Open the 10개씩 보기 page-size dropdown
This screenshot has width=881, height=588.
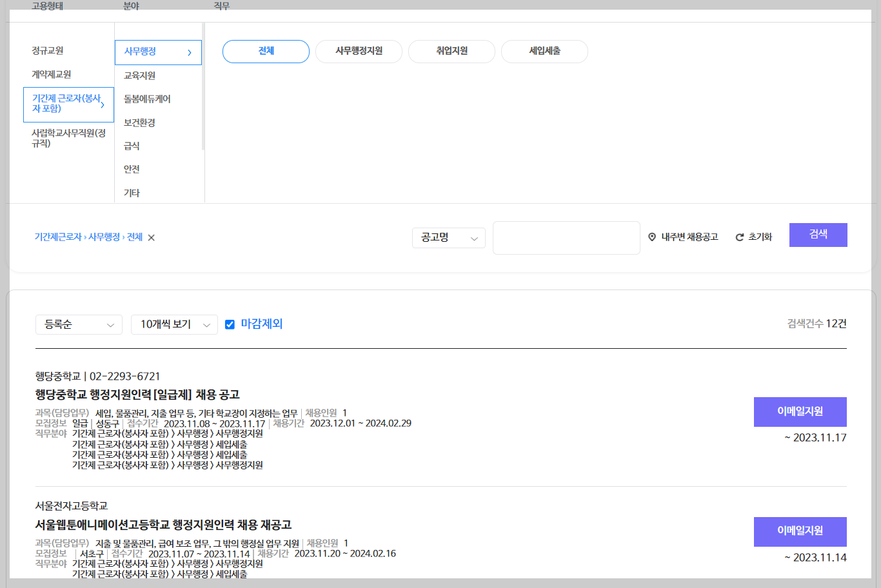[x=174, y=324]
